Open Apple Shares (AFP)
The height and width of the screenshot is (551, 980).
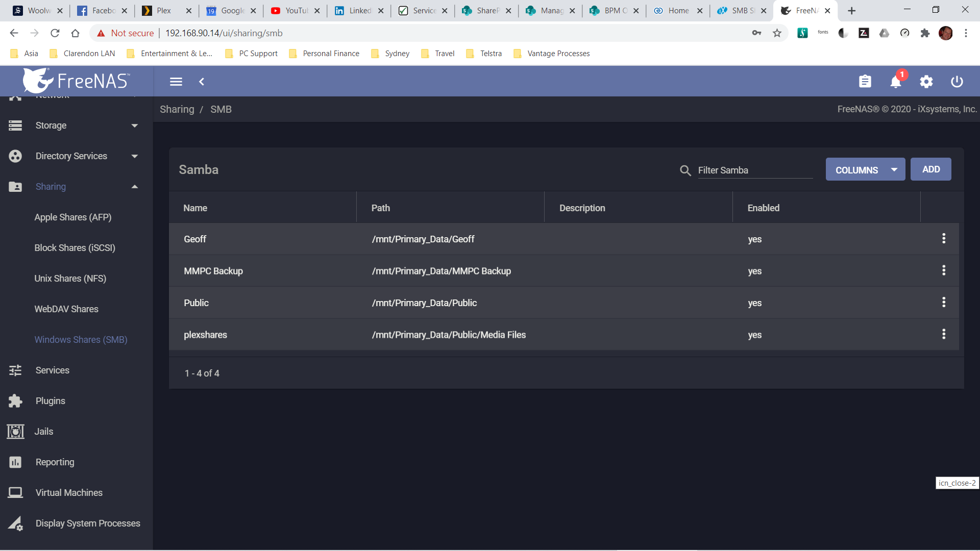(x=73, y=217)
